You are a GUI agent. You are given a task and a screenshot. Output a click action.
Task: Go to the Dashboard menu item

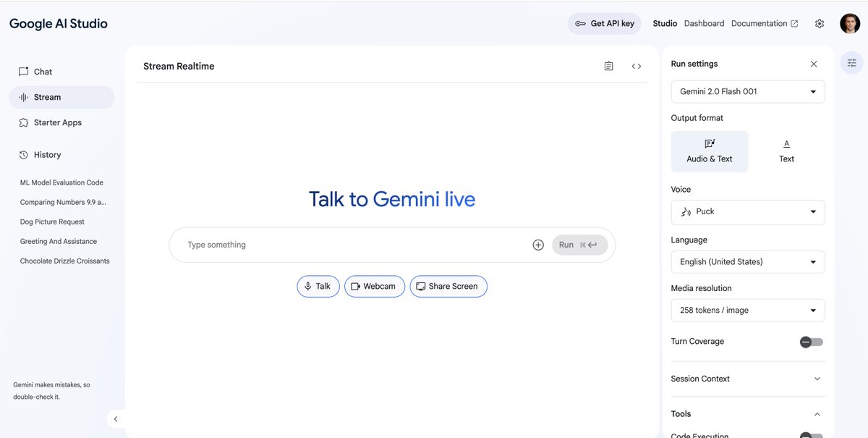704,22
